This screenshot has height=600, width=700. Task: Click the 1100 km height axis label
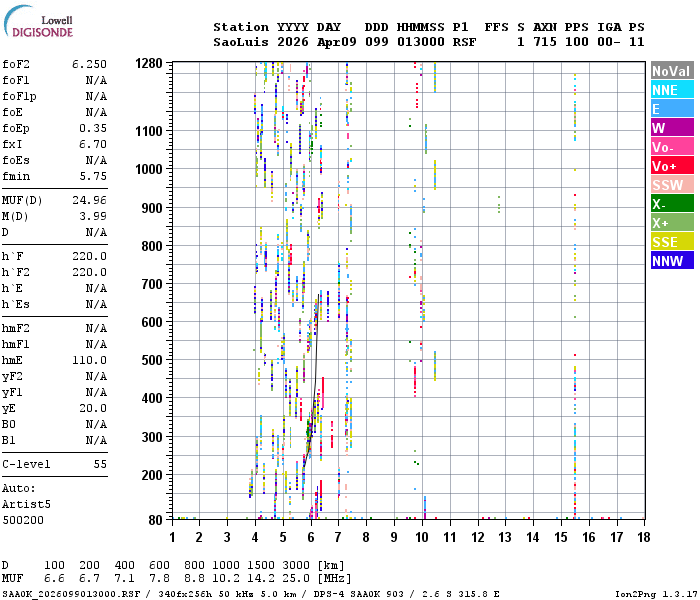149,131
